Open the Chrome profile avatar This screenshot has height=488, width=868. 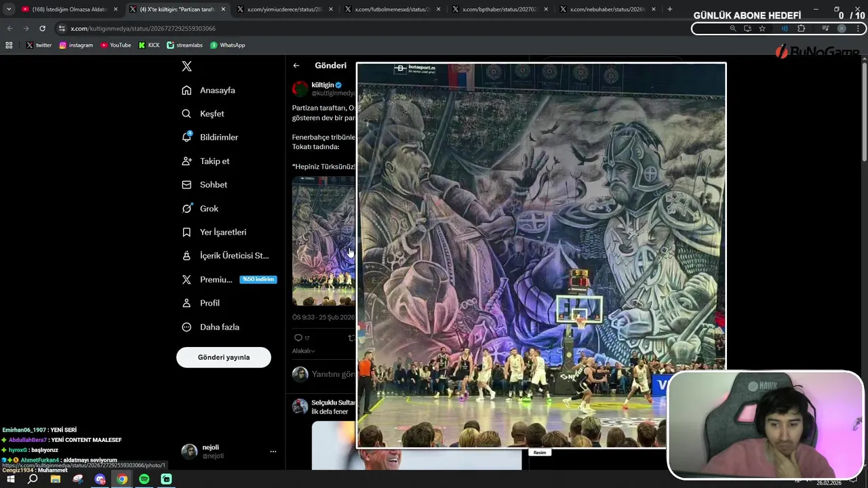842,28
